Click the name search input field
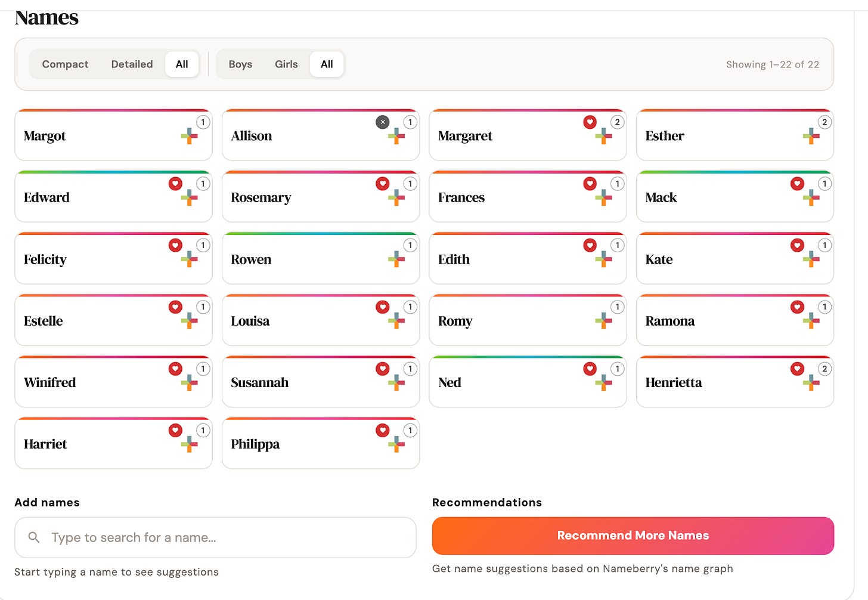This screenshot has width=868, height=600. (x=215, y=537)
